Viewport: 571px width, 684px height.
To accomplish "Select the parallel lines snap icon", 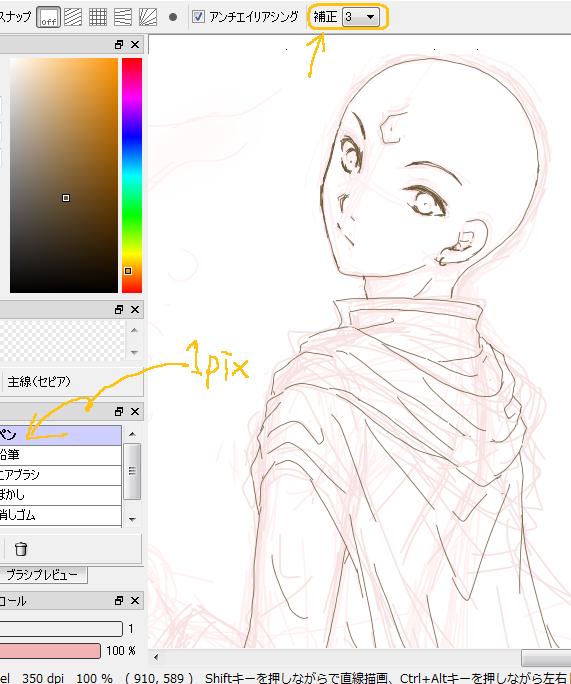I will 73,17.
